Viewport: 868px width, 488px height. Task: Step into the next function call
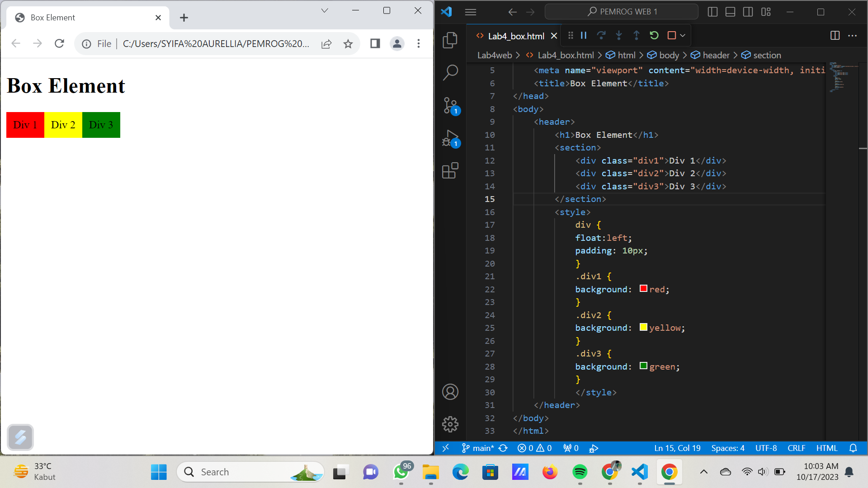coord(618,35)
